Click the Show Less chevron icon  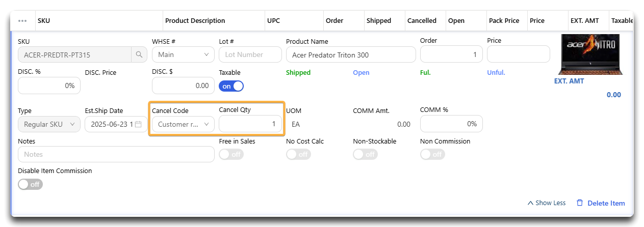(530, 203)
